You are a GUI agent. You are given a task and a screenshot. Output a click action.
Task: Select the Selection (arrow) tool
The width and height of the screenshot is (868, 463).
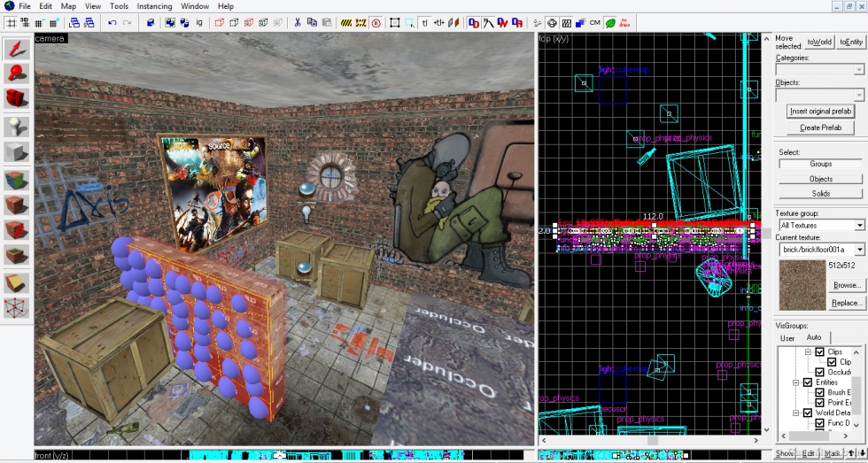tap(17, 50)
